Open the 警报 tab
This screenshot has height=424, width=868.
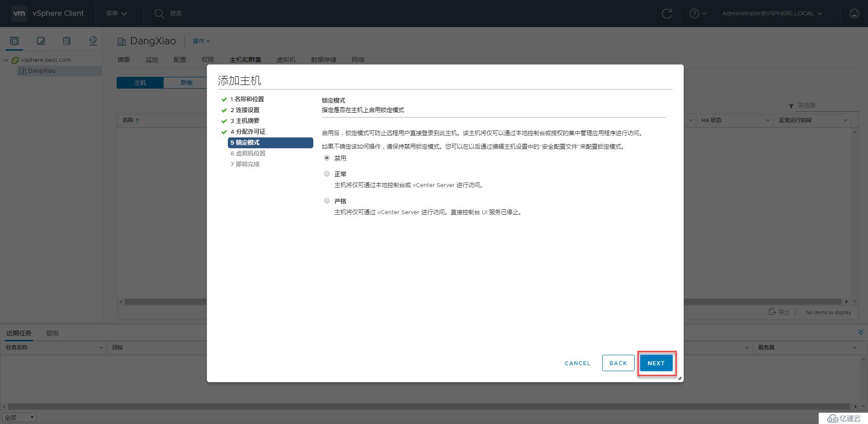pyautogui.click(x=52, y=333)
